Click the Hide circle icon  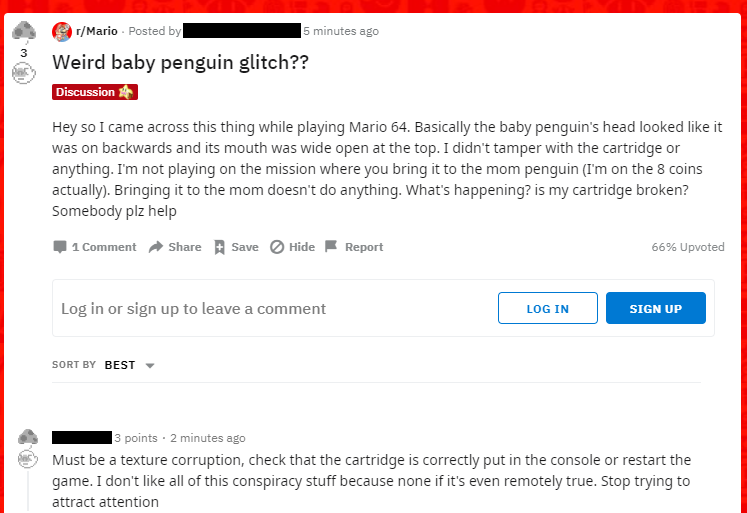coord(277,247)
